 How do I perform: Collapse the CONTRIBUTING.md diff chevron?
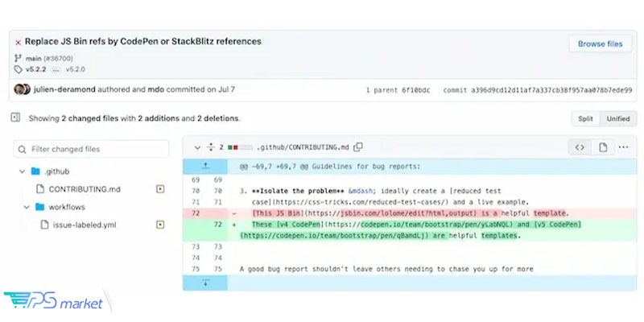tap(197, 147)
